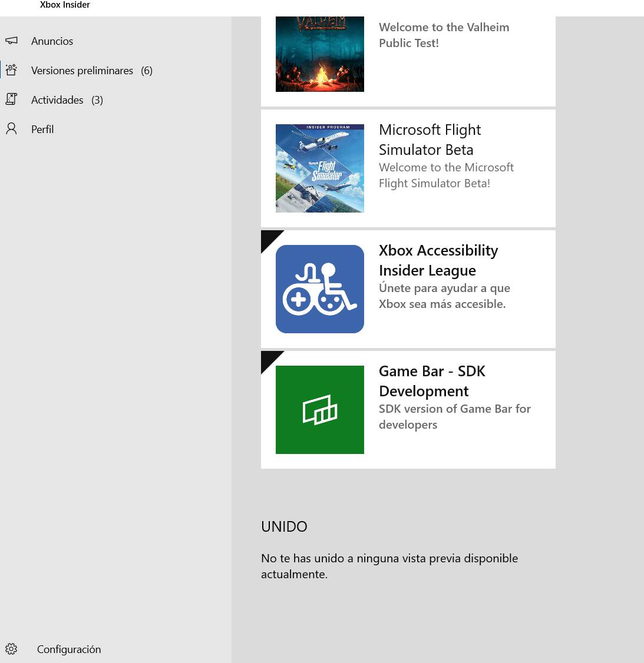Click the Configuración gear icon
The image size is (644, 663).
coord(11,649)
